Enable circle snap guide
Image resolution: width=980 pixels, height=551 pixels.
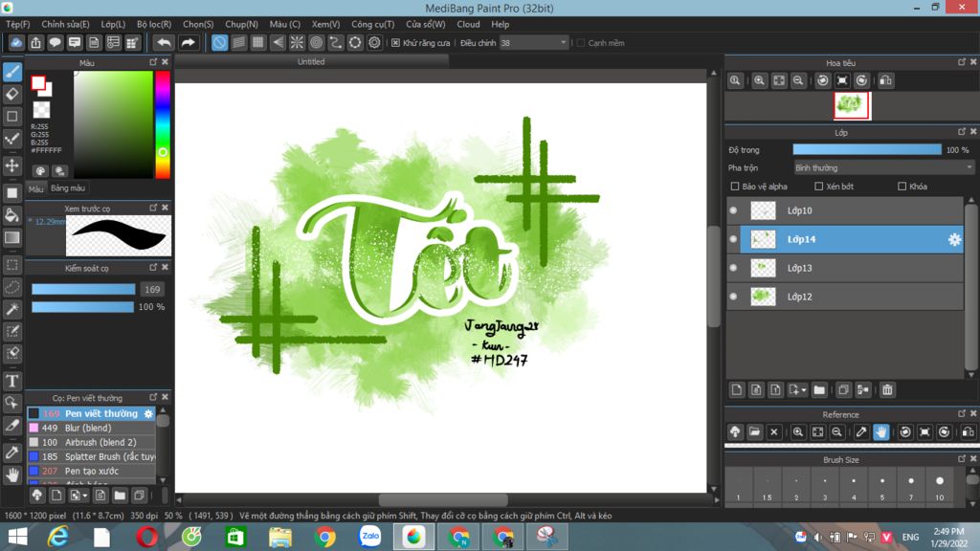(316, 42)
